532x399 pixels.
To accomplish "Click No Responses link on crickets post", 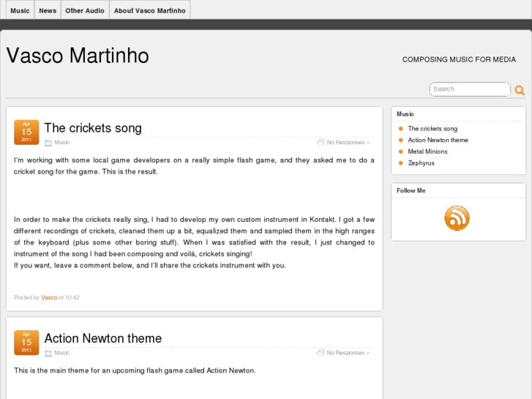I will [x=345, y=143].
